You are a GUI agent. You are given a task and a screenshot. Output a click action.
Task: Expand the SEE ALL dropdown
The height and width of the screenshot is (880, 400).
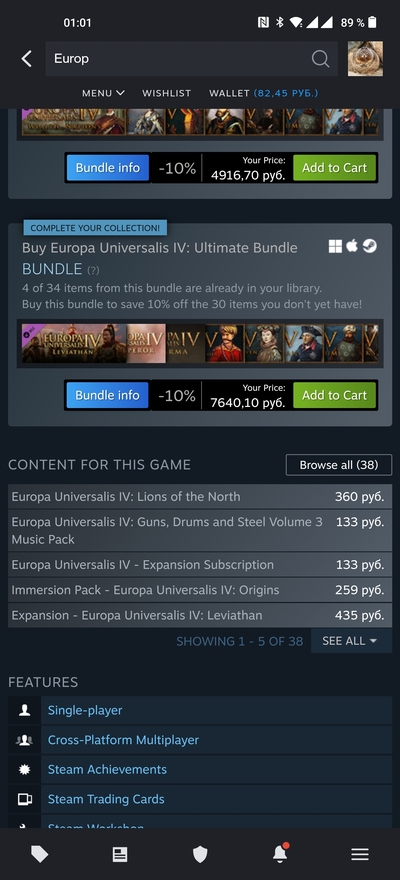click(351, 641)
